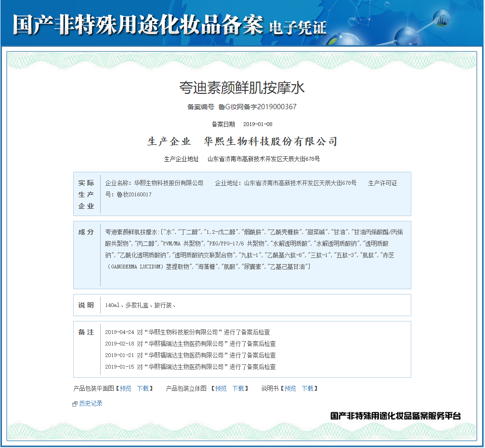485x448 pixels.
Task: Click the 国产非特殊用途化妆品备案服务平台 footer text
Action: [x=395, y=416]
